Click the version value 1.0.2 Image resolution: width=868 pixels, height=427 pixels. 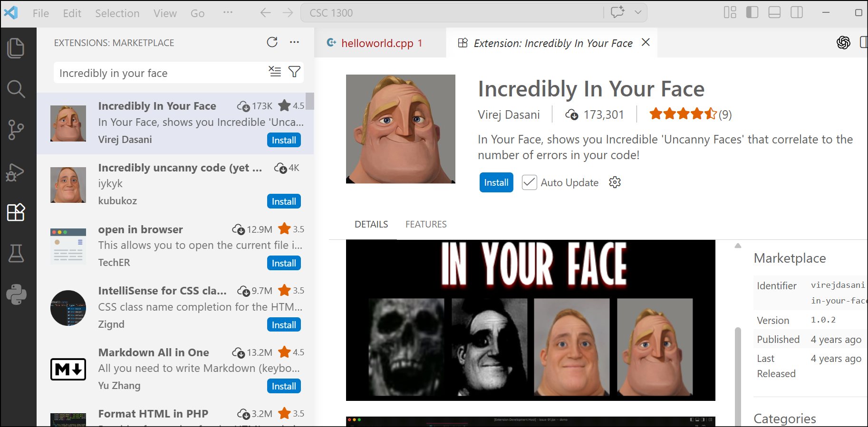tap(823, 320)
